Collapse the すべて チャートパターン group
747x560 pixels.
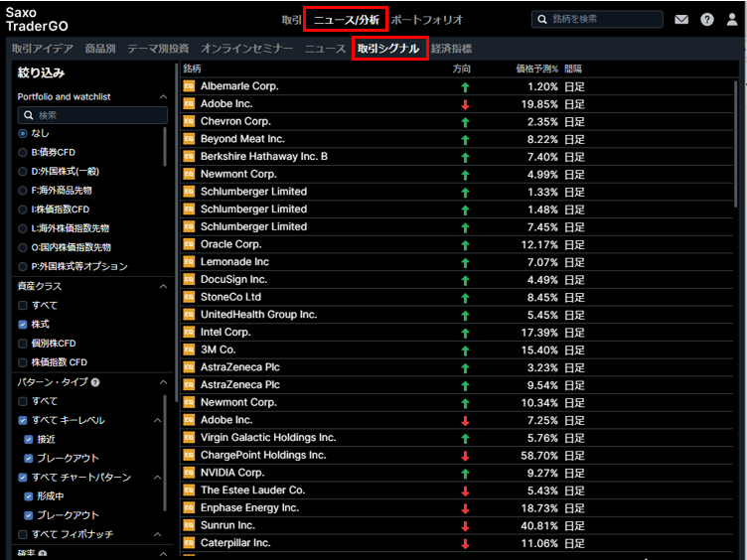coord(157,478)
